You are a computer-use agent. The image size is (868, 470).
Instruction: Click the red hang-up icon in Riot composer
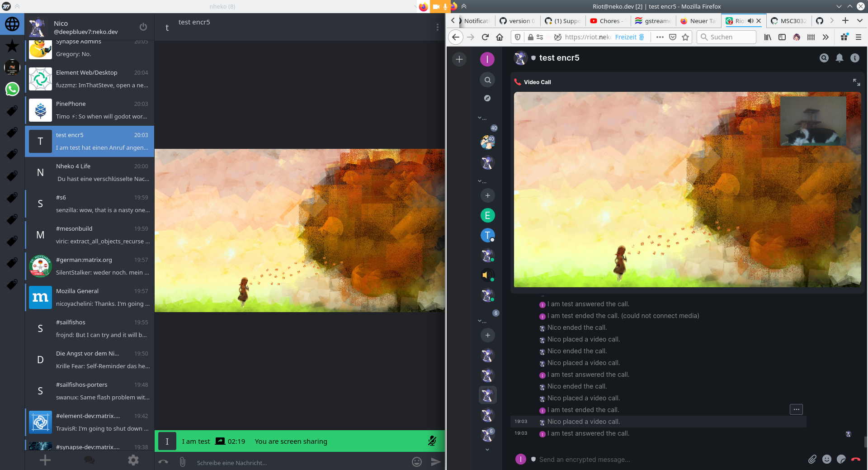[x=855, y=459]
